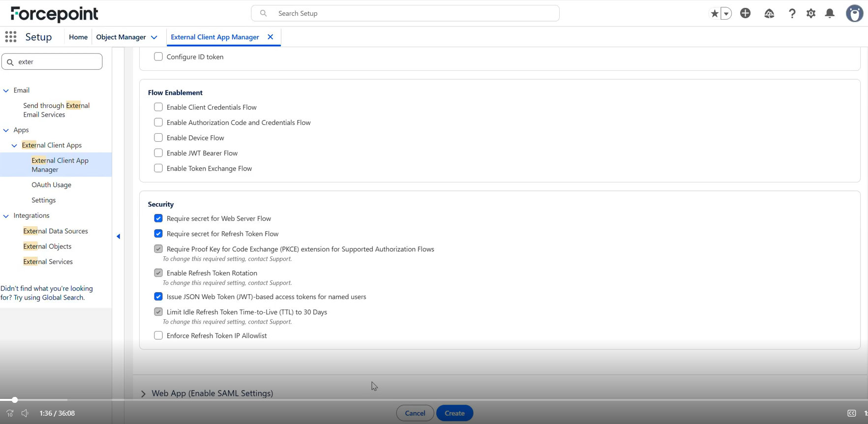
Task: Open the Global Actions plus icon
Action: tap(746, 13)
